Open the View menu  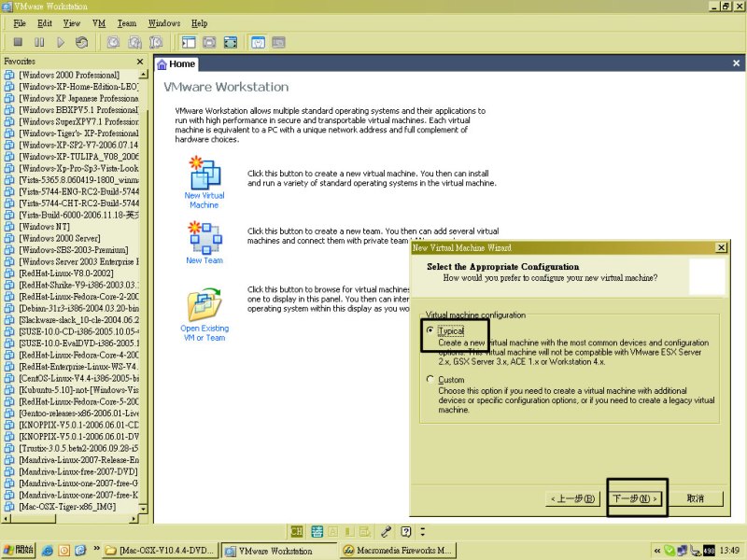point(72,23)
